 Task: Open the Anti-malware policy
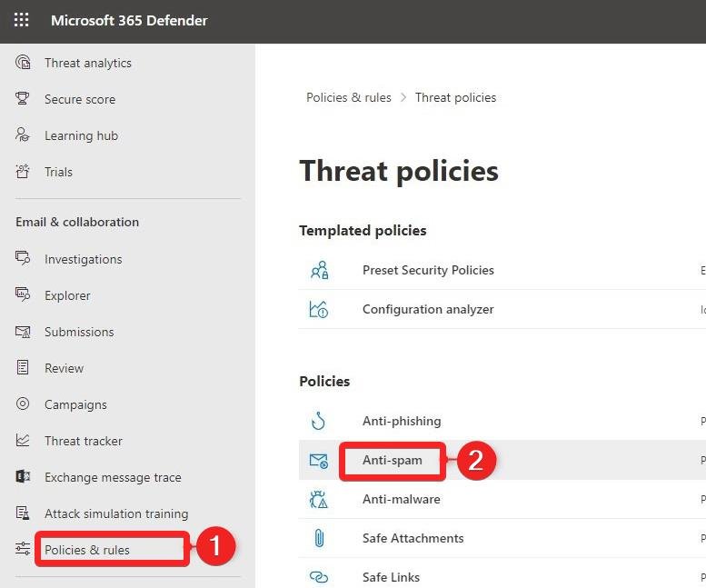pos(402,499)
